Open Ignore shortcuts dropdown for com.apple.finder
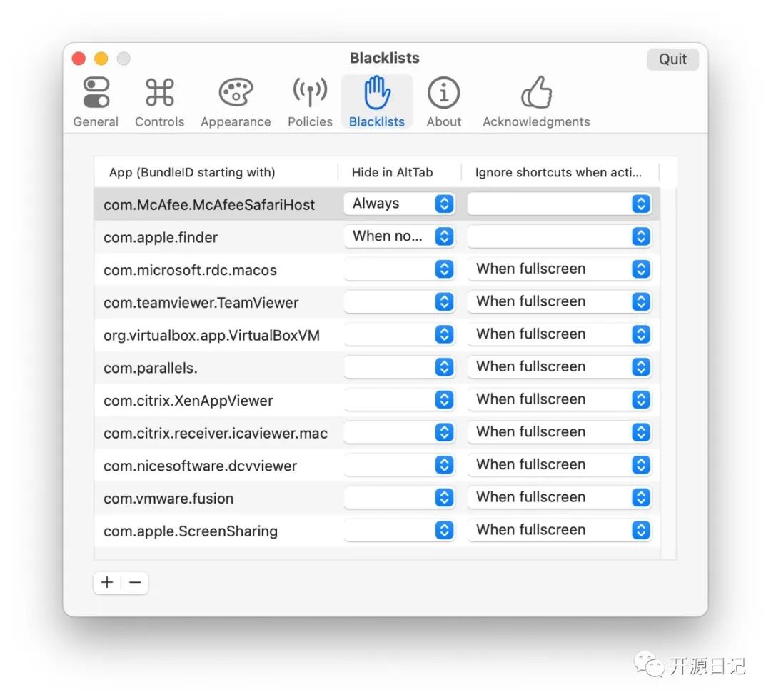Screen dimensions: 771x700 pyautogui.click(x=560, y=236)
